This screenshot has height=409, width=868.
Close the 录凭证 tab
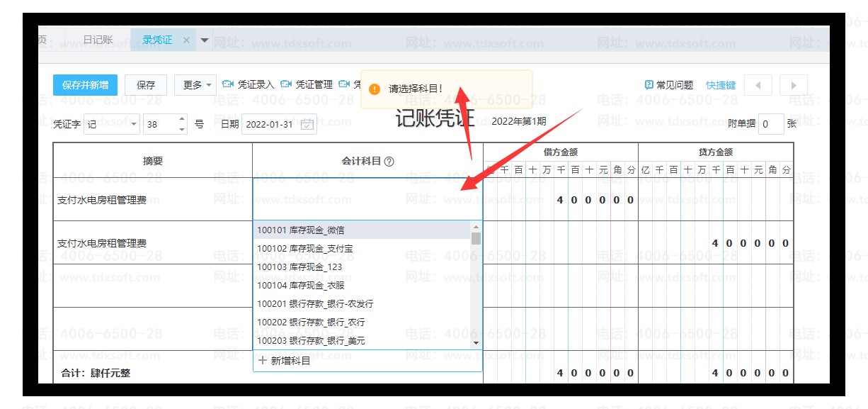tap(187, 40)
